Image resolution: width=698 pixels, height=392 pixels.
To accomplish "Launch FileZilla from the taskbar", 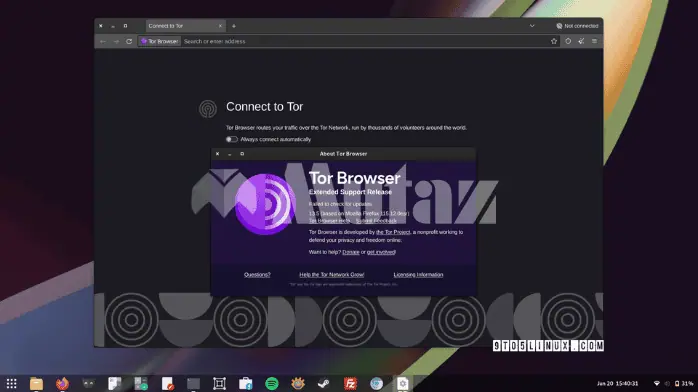I will coord(350,383).
